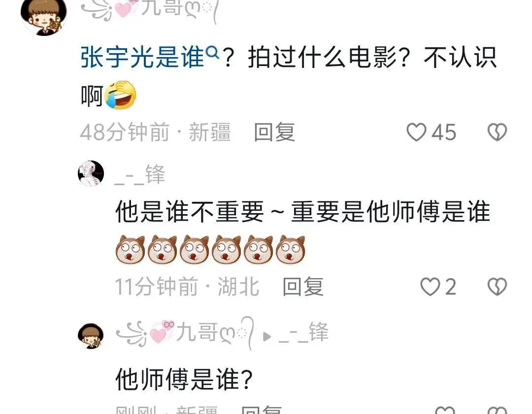Open 九哥 username in the reply
The image size is (532, 414).
185,333
